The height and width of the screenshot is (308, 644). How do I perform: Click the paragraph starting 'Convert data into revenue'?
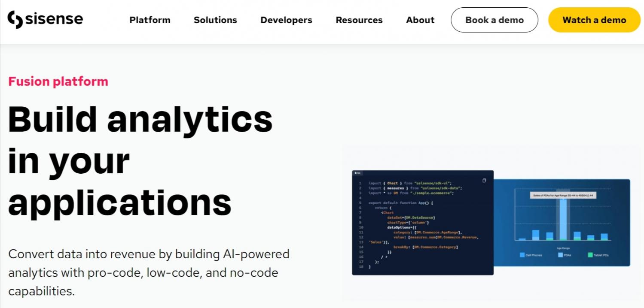click(x=149, y=272)
